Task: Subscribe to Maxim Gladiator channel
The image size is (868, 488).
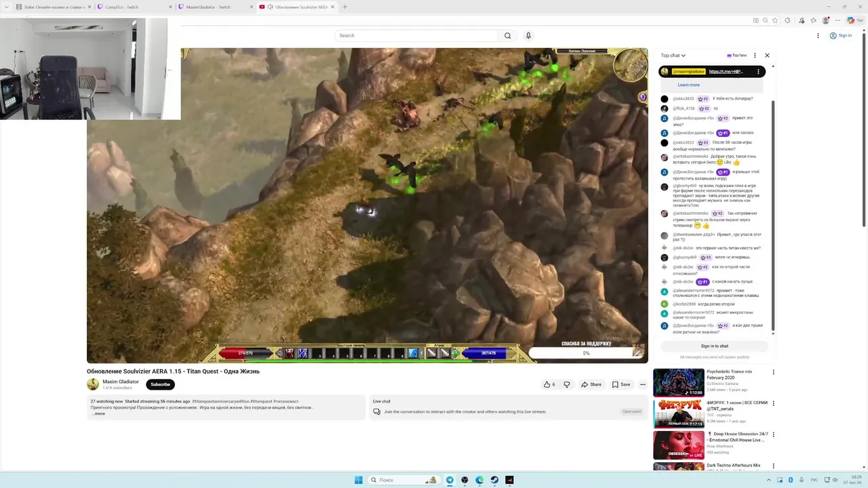Action: (x=160, y=384)
